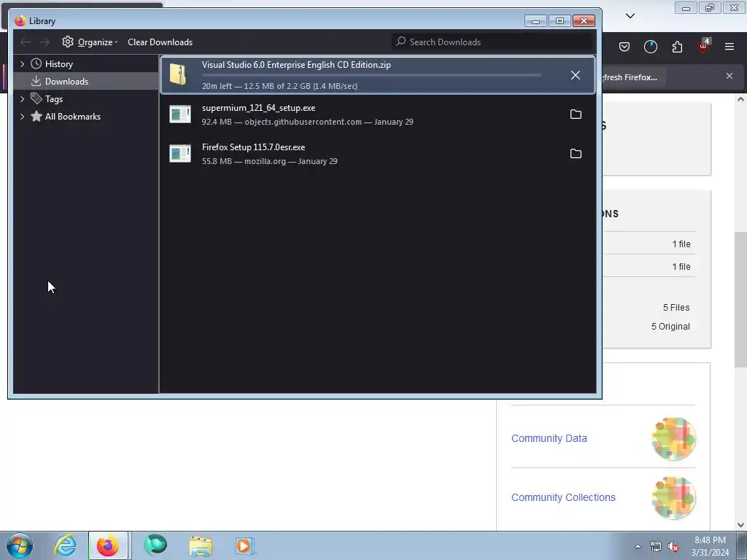Image resolution: width=747 pixels, height=560 pixels.
Task: Click the Community Collections thumbnail image
Action: tap(673, 497)
